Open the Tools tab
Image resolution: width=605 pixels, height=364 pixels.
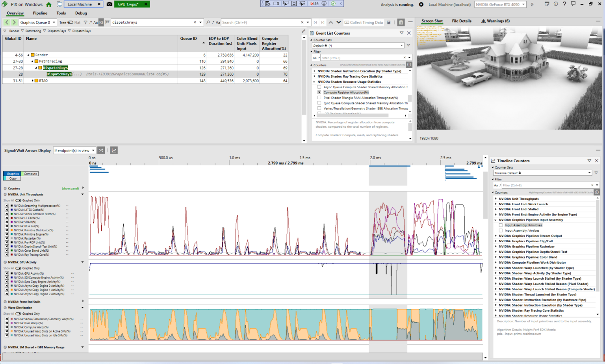click(61, 13)
